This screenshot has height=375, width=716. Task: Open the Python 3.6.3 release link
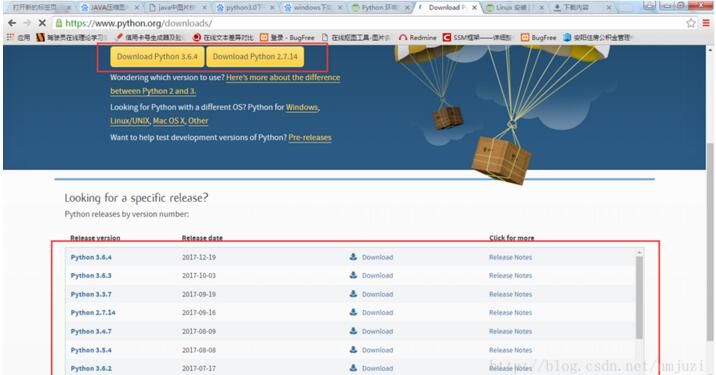pos(91,275)
